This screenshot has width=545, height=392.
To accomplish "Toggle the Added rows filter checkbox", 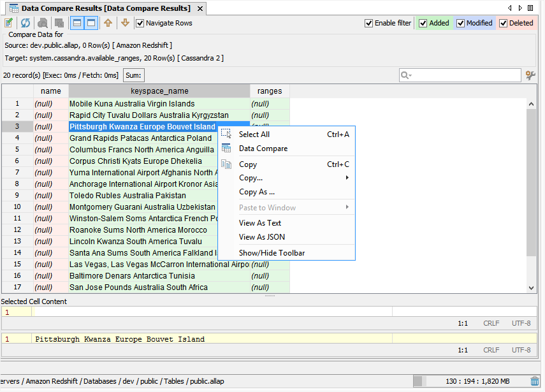I will [423, 24].
